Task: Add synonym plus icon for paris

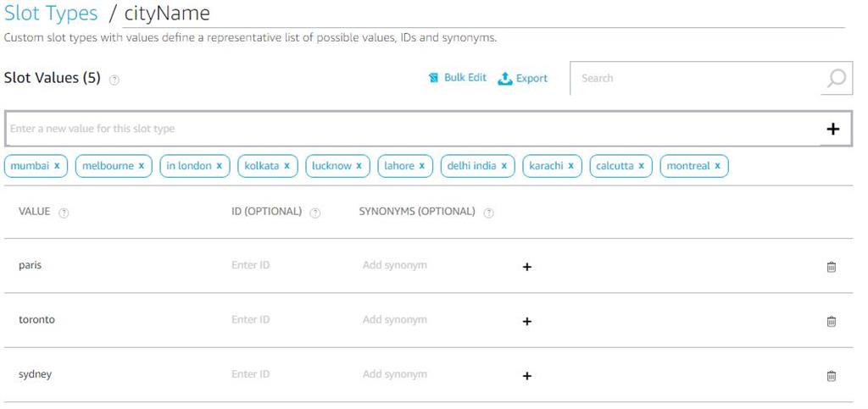Action: 526,267
